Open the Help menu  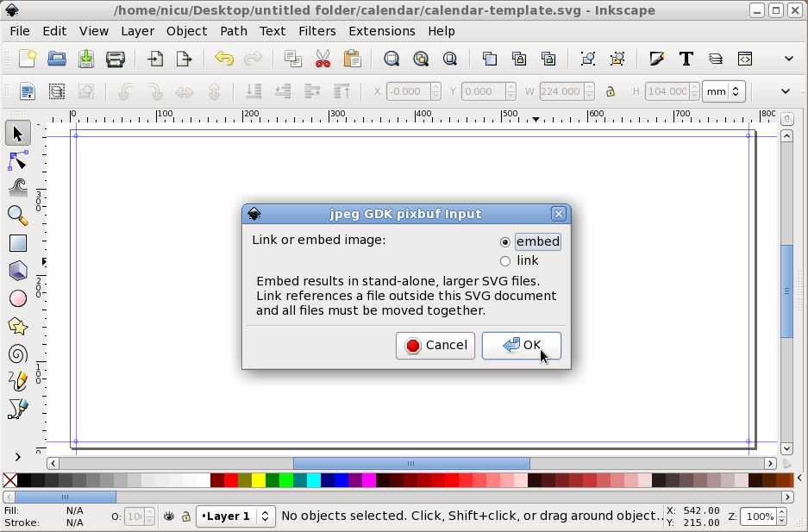coord(442,31)
